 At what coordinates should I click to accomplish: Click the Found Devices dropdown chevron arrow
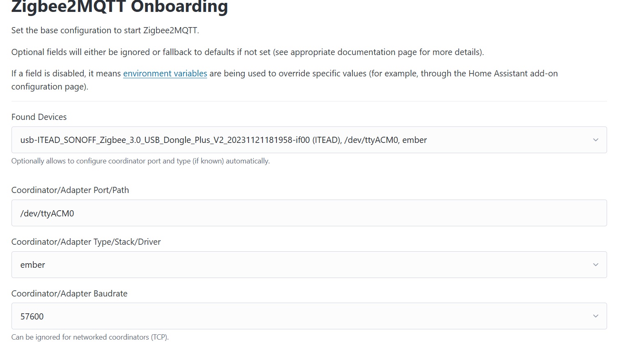(596, 140)
